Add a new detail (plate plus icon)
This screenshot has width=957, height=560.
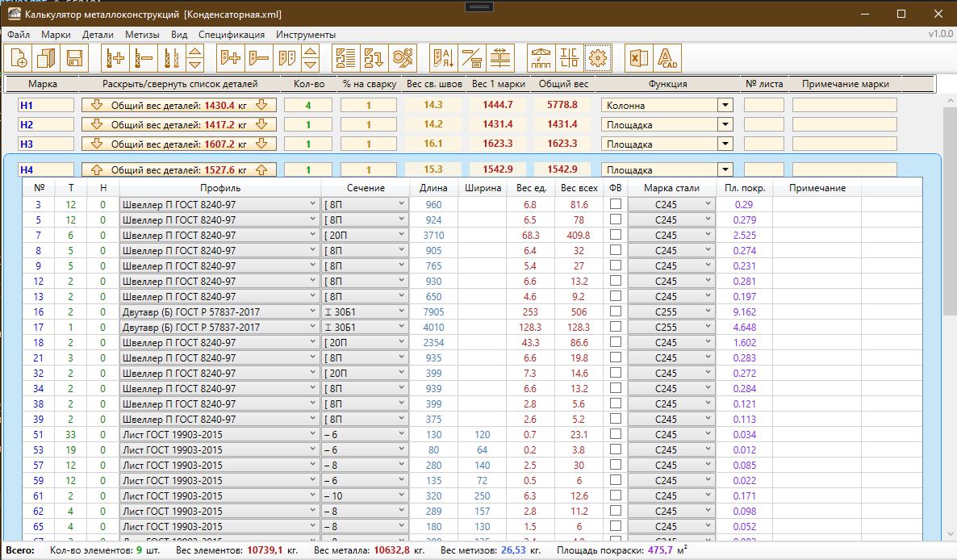(231, 59)
